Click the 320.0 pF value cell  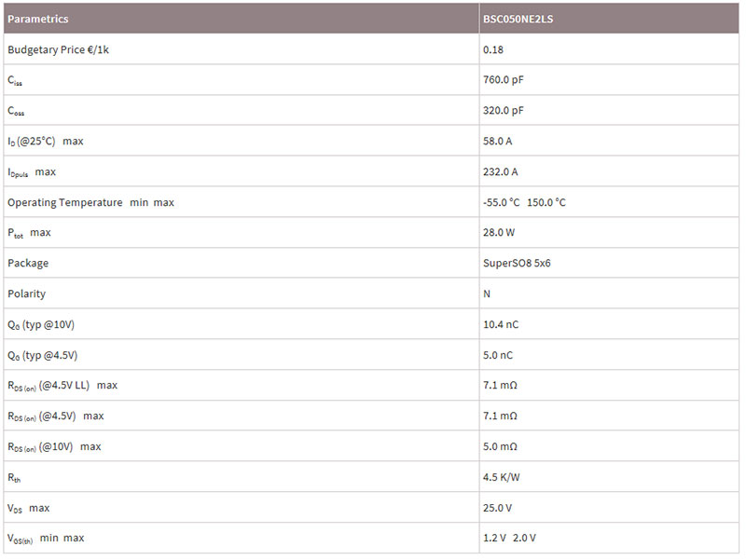click(x=503, y=111)
